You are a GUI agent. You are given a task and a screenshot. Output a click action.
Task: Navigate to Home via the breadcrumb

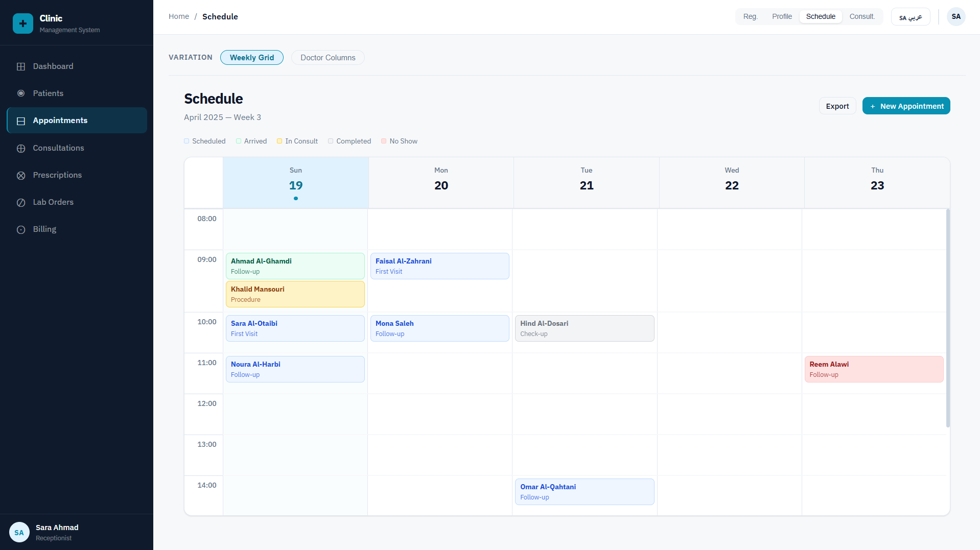(178, 16)
